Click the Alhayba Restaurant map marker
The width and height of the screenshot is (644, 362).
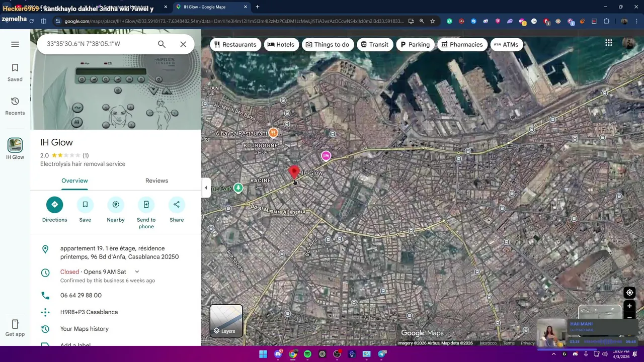(x=273, y=133)
